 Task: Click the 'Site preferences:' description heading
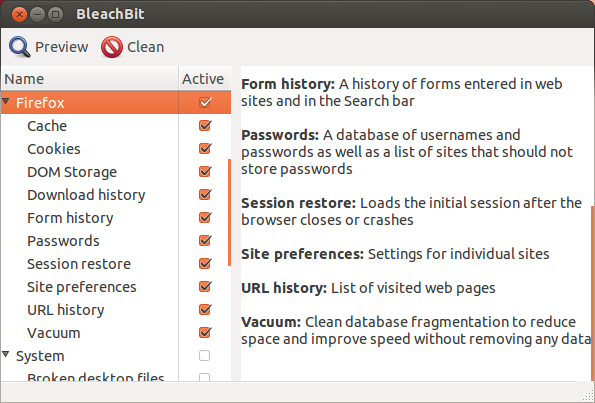tap(302, 254)
